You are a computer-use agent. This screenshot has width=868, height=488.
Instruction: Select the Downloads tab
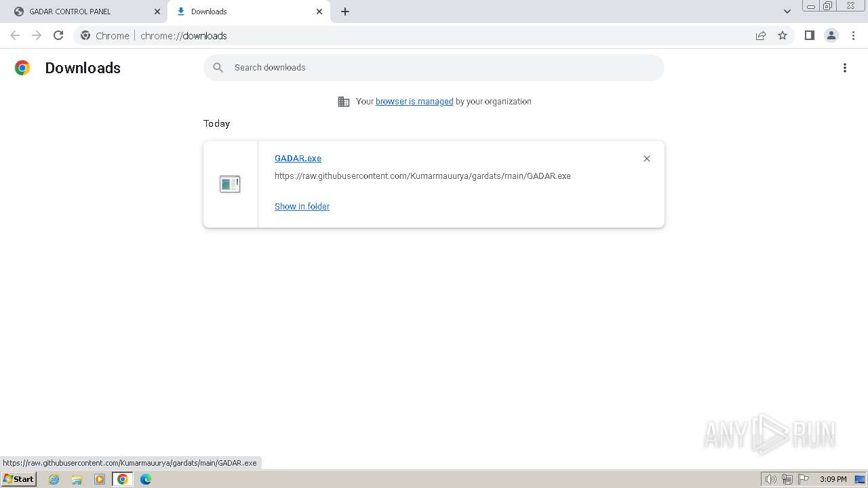pos(248,12)
